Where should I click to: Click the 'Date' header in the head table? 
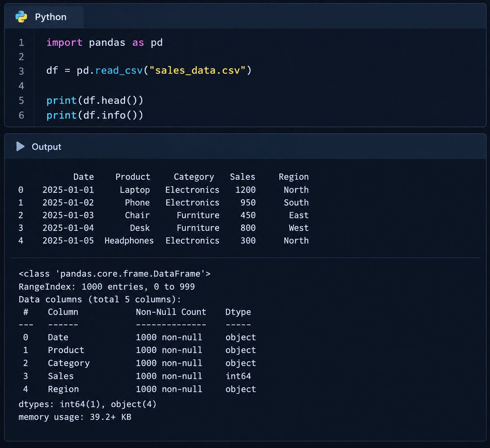point(84,177)
